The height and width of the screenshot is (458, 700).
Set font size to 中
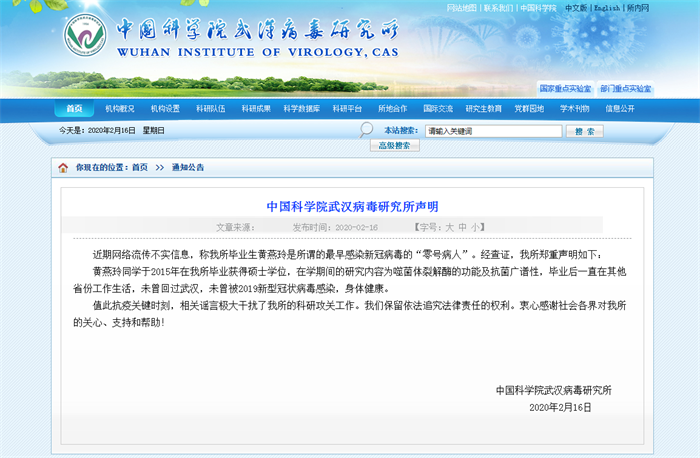pyautogui.click(x=462, y=227)
